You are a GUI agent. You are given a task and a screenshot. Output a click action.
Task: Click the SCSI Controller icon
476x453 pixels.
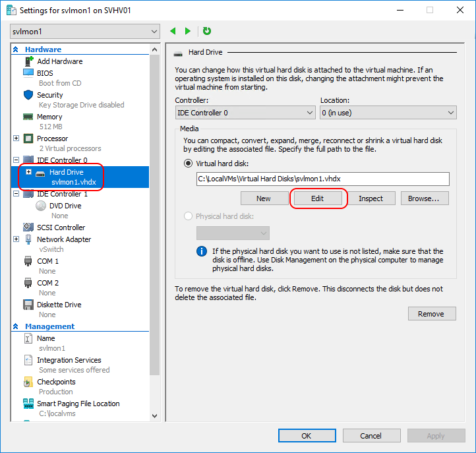click(28, 227)
